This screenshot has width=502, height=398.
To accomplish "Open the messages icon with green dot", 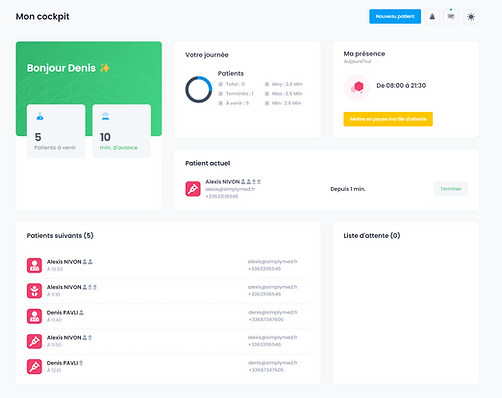I will [x=451, y=17].
